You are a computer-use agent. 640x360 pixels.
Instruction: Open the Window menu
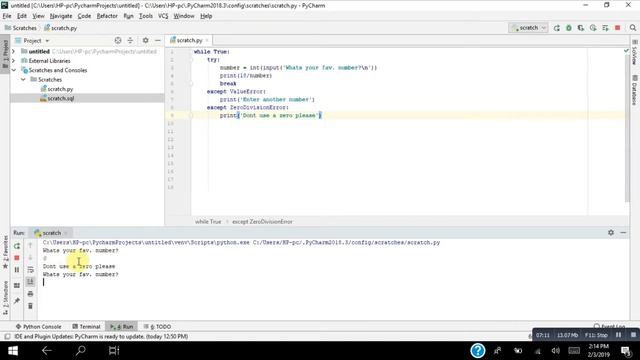pos(184,16)
